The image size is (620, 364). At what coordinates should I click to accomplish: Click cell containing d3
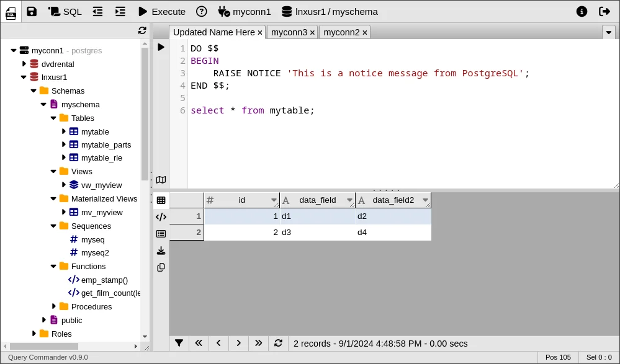point(318,233)
